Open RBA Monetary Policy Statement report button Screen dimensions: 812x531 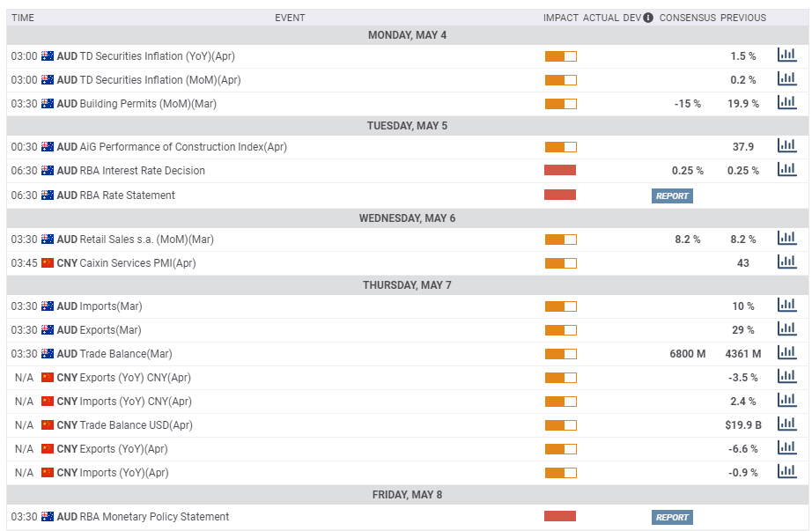(672, 517)
